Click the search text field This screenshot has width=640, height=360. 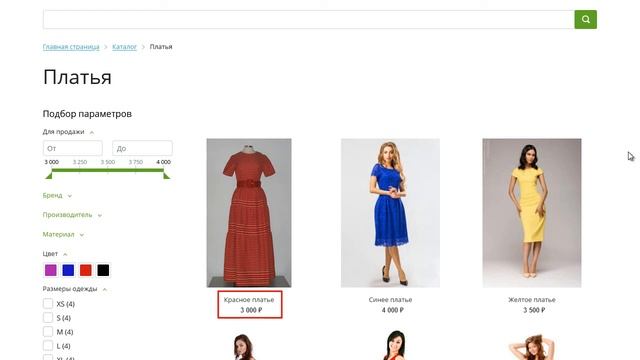309,19
